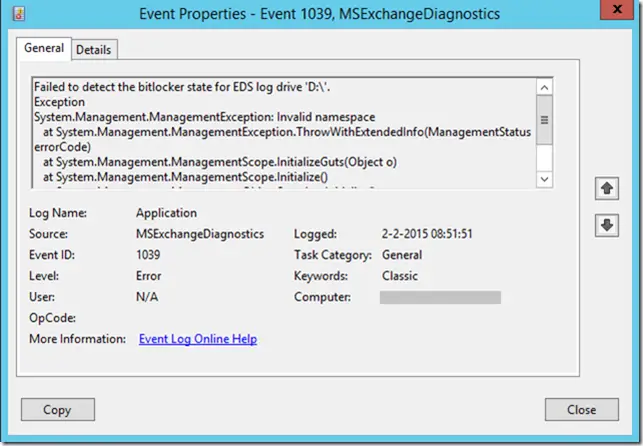Screen dimensions: 643x446
Task: Click the next event down arrow button
Action: [x=607, y=225]
